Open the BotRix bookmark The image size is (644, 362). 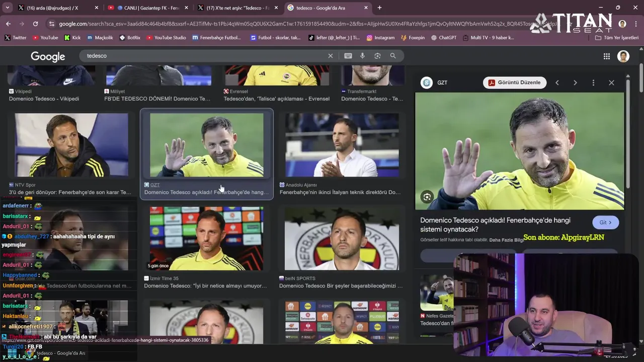(x=130, y=38)
